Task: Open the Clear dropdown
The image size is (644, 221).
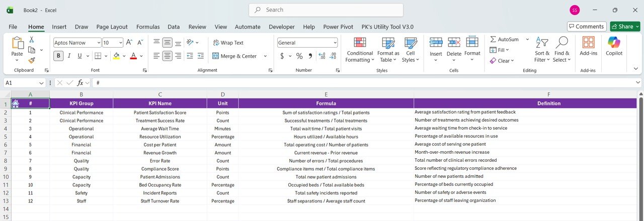Action: (x=502, y=61)
